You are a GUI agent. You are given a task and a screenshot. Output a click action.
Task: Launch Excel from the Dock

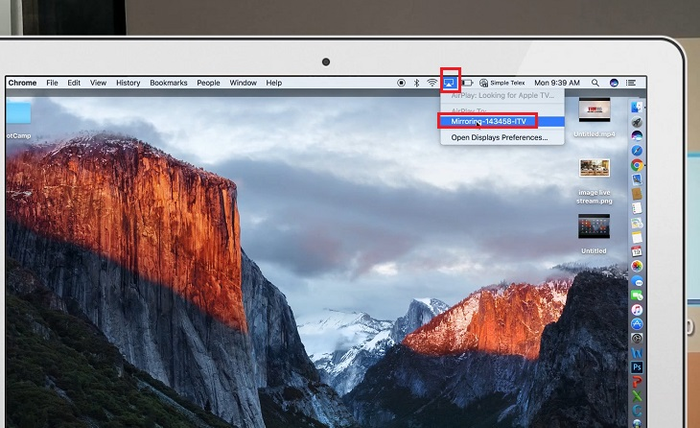click(x=637, y=396)
